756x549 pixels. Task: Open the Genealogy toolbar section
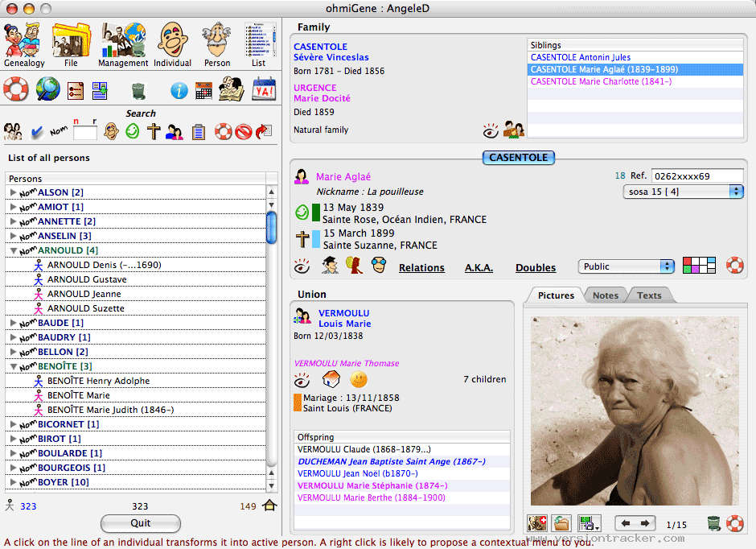(x=23, y=43)
